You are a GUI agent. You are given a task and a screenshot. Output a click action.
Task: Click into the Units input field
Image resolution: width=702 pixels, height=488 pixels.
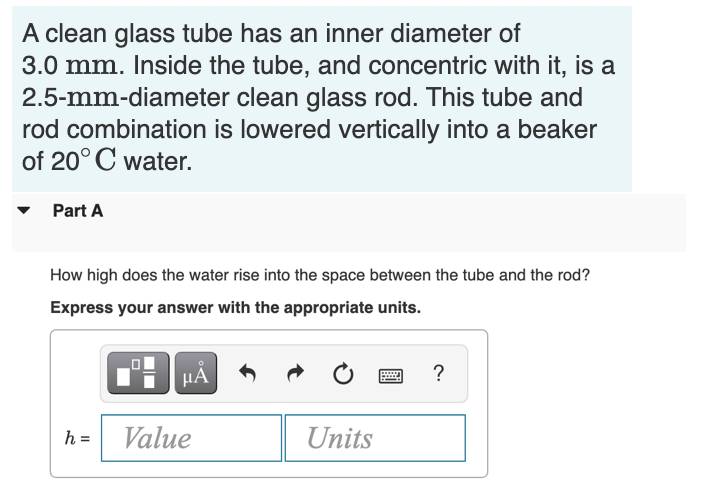[x=374, y=438]
